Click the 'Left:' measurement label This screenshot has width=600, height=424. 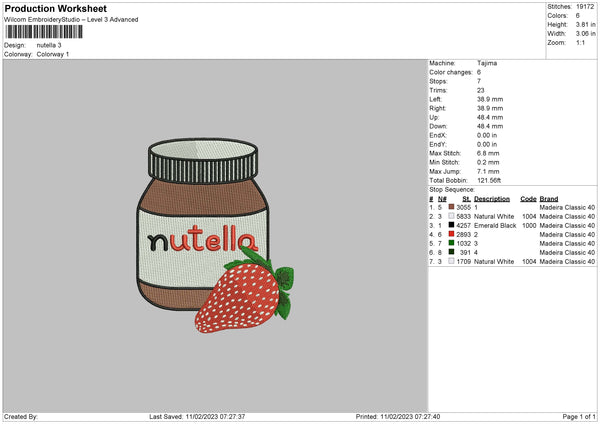435,99
